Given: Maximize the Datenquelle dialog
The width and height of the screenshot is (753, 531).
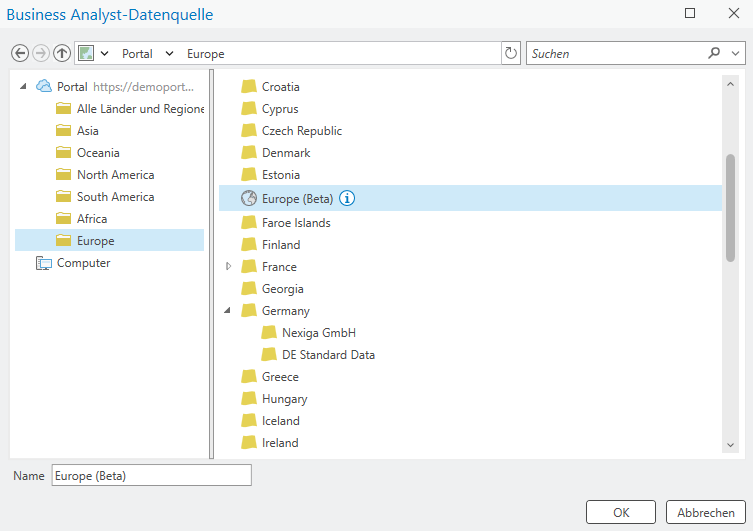Looking at the screenshot, I should [690, 13].
